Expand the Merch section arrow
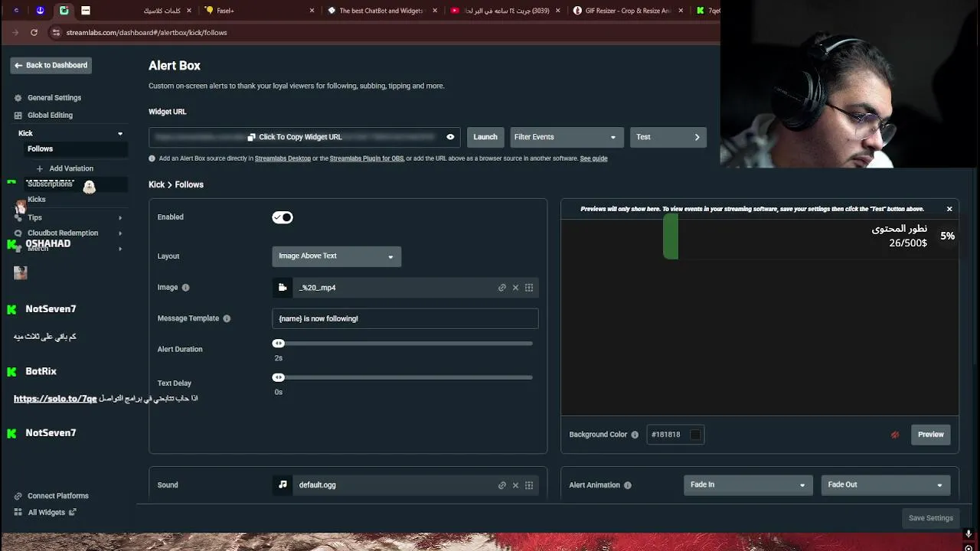Image resolution: width=980 pixels, height=551 pixels. (x=120, y=249)
